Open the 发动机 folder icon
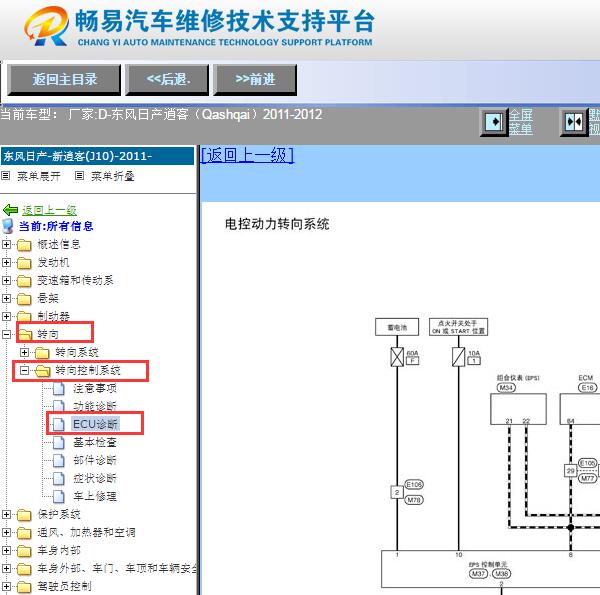 24,263
